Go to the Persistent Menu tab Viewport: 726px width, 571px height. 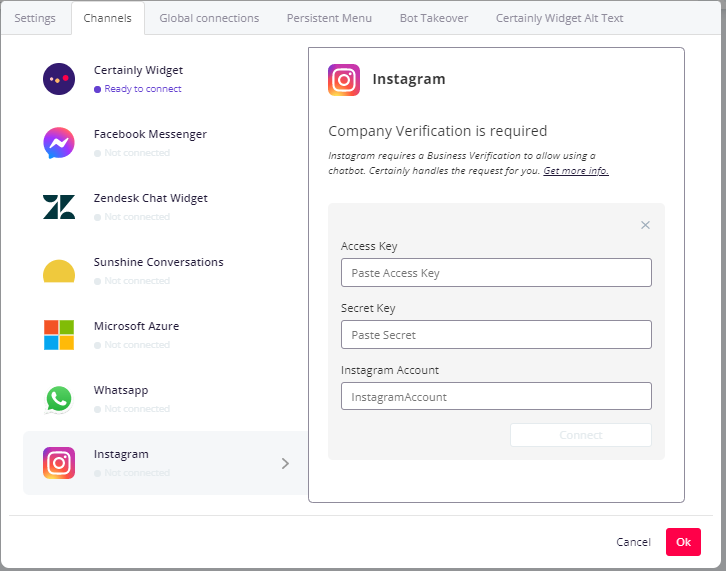[329, 18]
